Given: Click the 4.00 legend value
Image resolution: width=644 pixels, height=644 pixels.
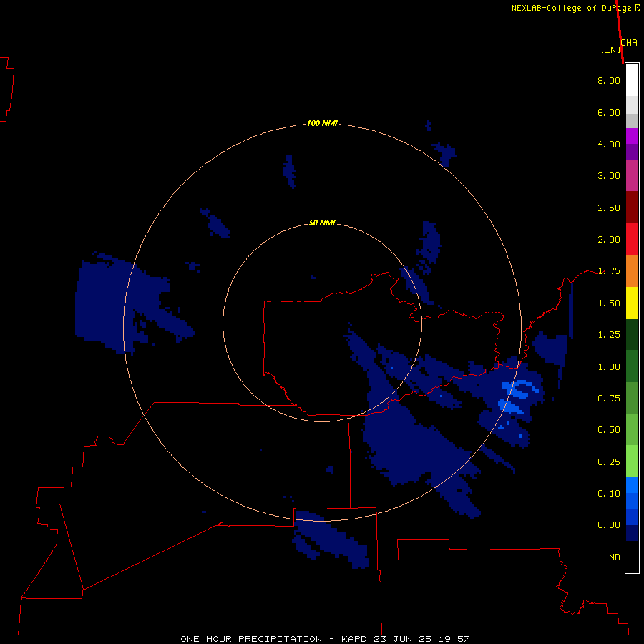Looking at the screenshot, I should pyautogui.click(x=609, y=144).
